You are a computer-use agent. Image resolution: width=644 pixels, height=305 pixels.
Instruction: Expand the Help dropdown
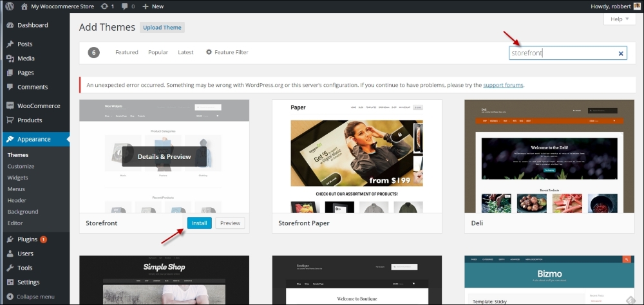pyautogui.click(x=620, y=19)
